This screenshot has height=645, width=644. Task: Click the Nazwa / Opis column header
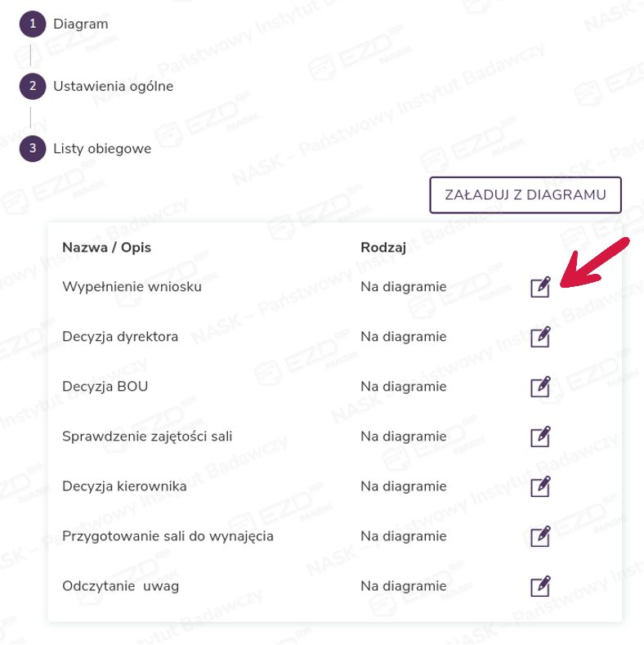106,247
